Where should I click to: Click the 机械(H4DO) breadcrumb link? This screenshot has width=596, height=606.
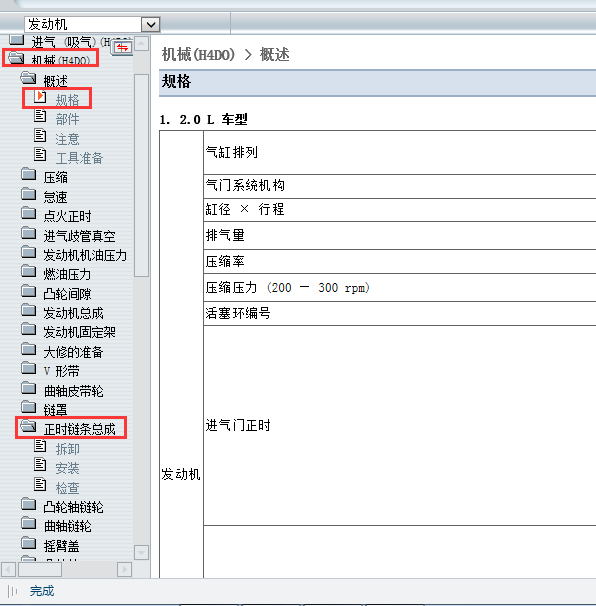coord(198,55)
